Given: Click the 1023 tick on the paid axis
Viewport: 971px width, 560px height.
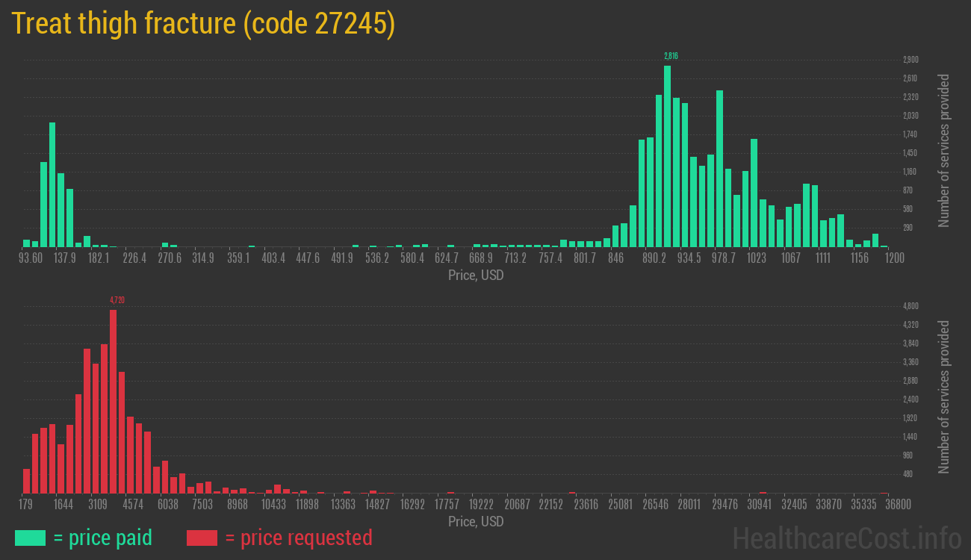Looking at the screenshot, I should point(757,258).
